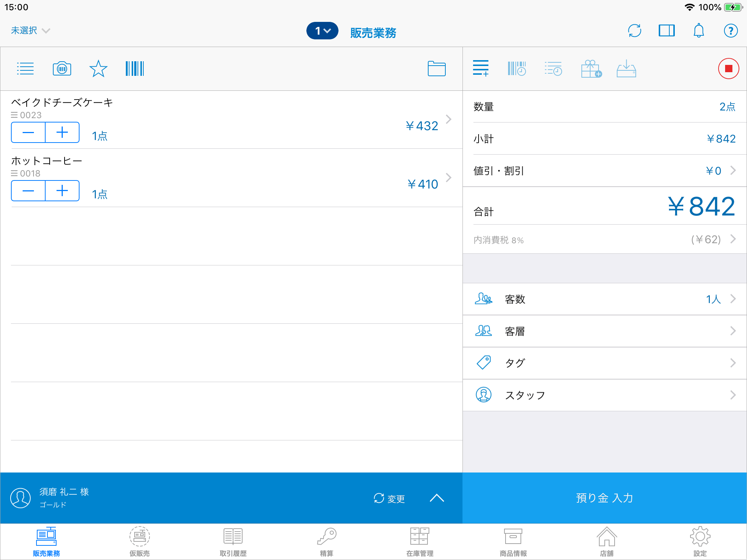Open favorites star icon
Image resolution: width=747 pixels, height=560 pixels.
(98, 69)
